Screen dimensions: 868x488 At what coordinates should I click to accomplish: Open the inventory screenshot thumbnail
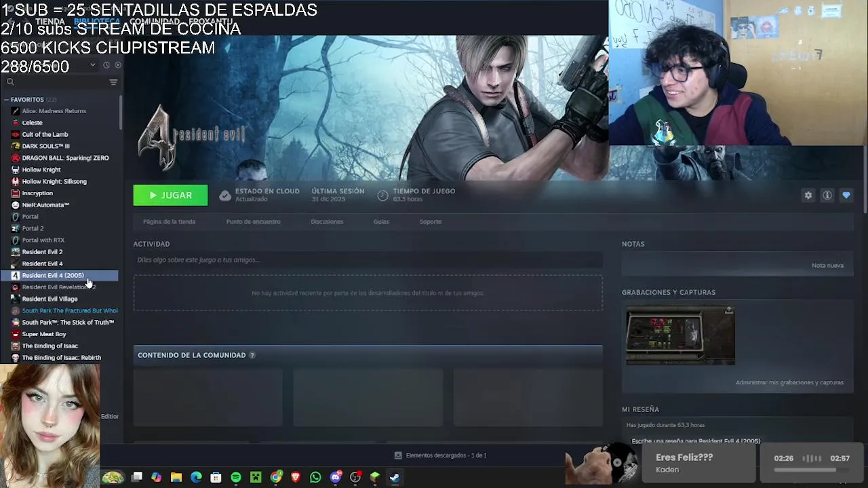tap(680, 335)
